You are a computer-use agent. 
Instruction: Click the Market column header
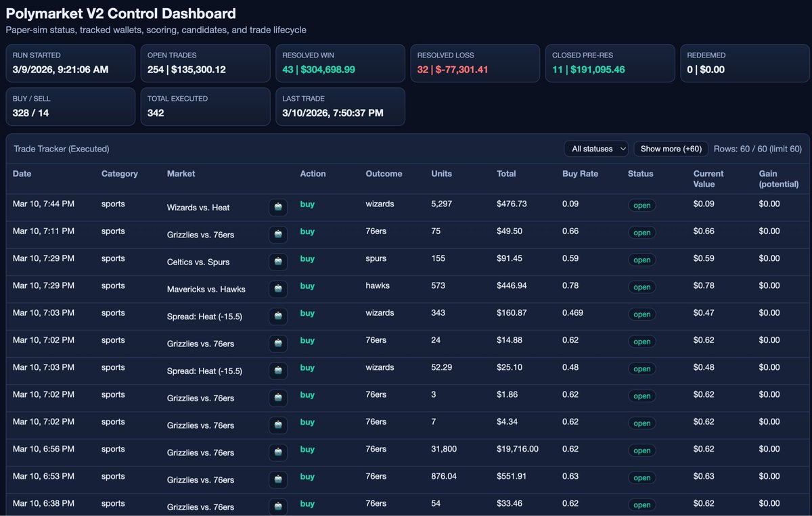point(181,174)
